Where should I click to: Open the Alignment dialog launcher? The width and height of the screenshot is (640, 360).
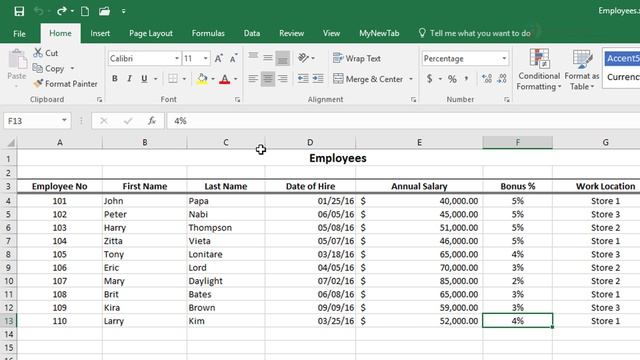click(413, 100)
